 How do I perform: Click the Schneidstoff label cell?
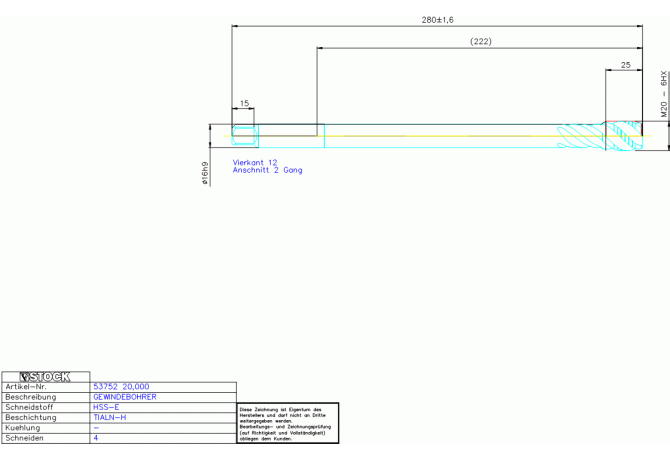46,407
